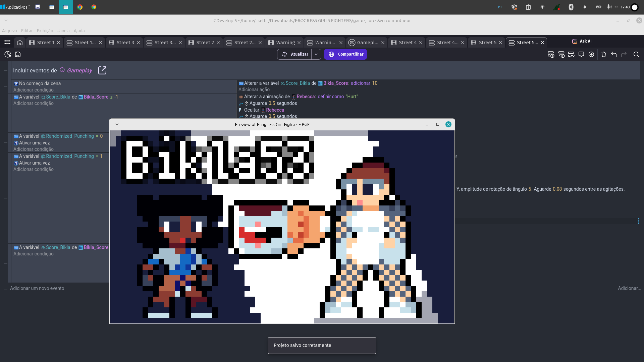Open the hamburger project manager menu
Image resolution: width=644 pixels, height=362 pixels.
click(x=7, y=42)
